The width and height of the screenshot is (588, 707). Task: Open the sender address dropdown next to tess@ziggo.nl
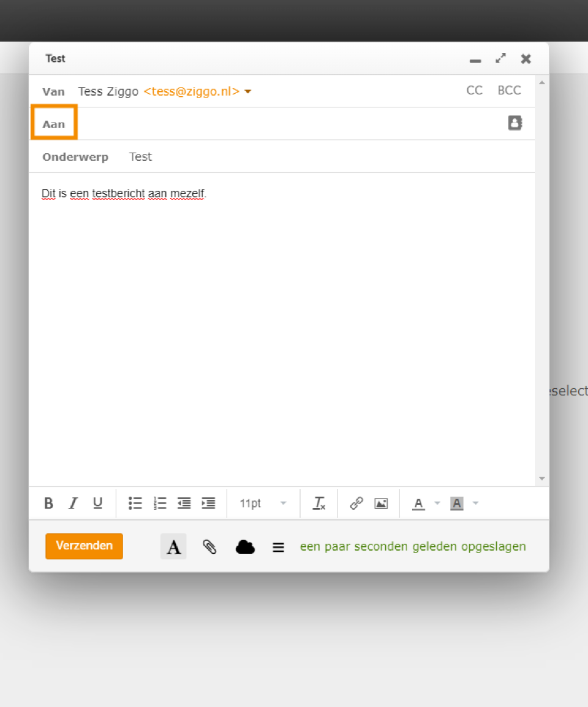click(248, 91)
